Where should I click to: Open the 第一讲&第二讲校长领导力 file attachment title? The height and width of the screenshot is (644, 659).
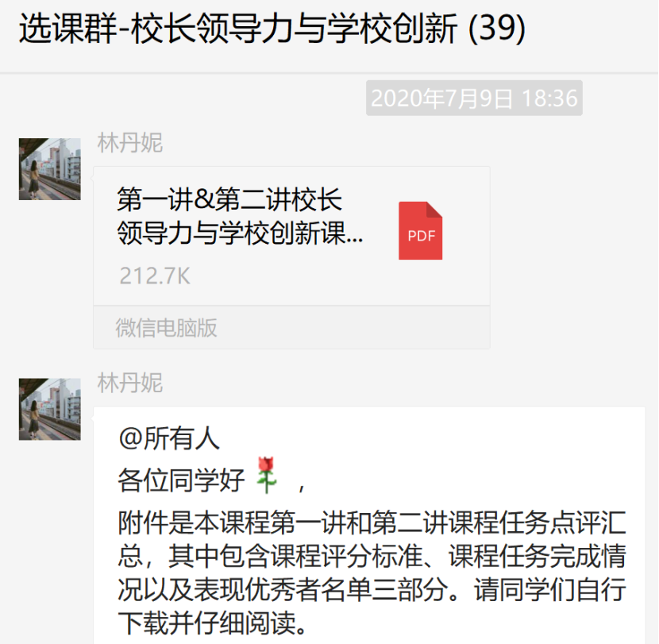(x=240, y=216)
